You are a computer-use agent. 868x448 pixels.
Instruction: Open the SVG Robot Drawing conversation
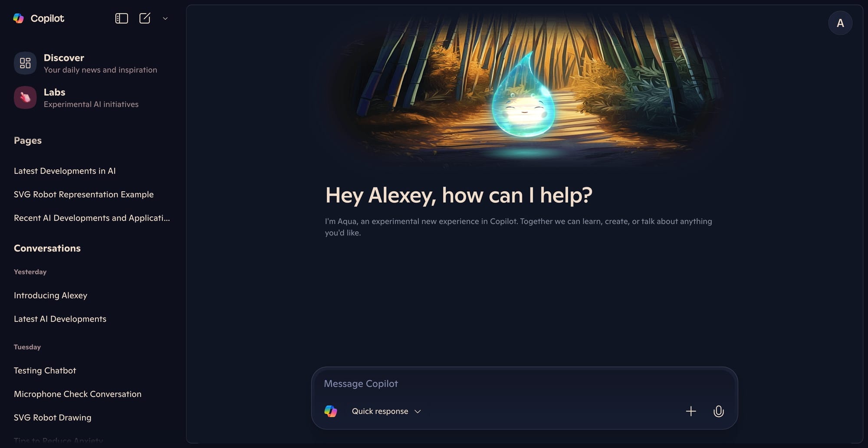pyautogui.click(x=53, y=417)
